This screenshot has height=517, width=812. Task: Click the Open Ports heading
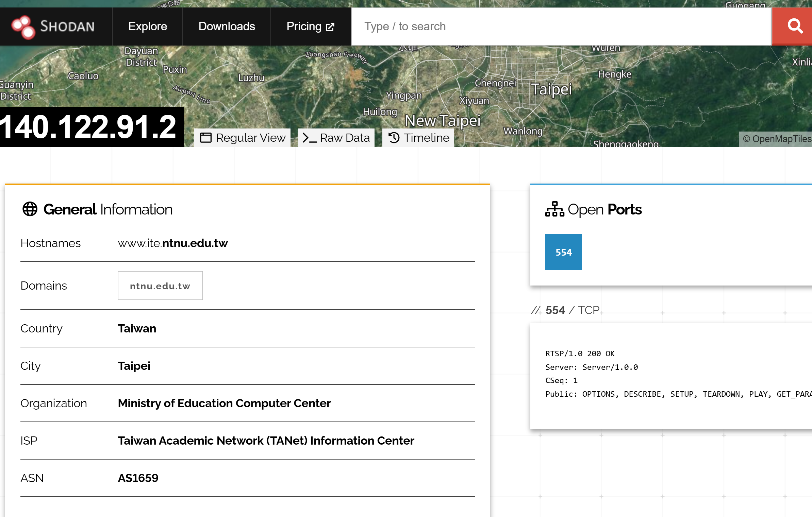pyautogui.click(x=604, y=209)
